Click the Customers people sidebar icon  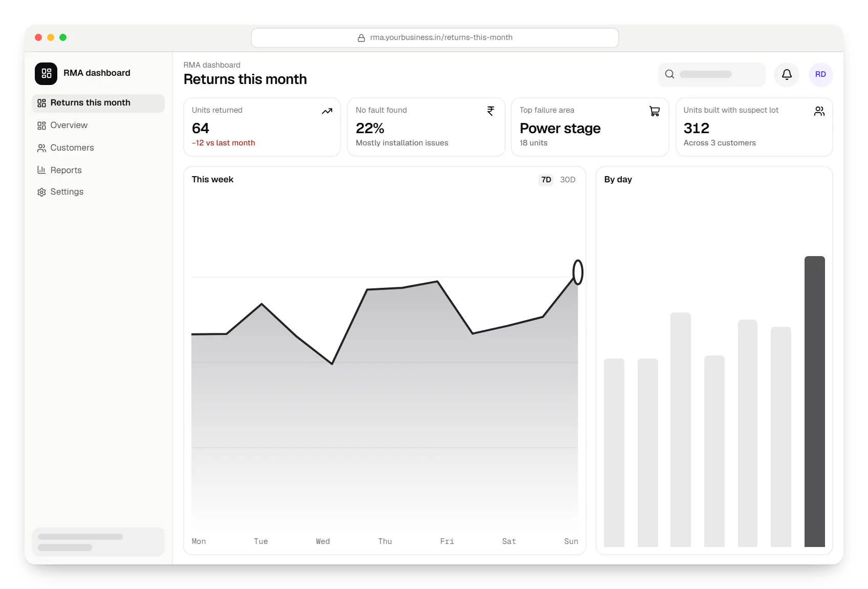(41, 148)
